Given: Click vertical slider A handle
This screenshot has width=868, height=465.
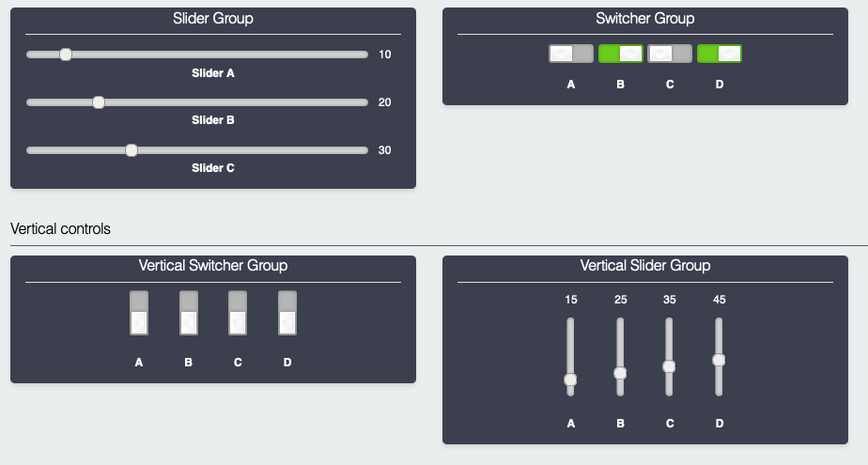Looking at the screenshot, I should pos(570,380).
